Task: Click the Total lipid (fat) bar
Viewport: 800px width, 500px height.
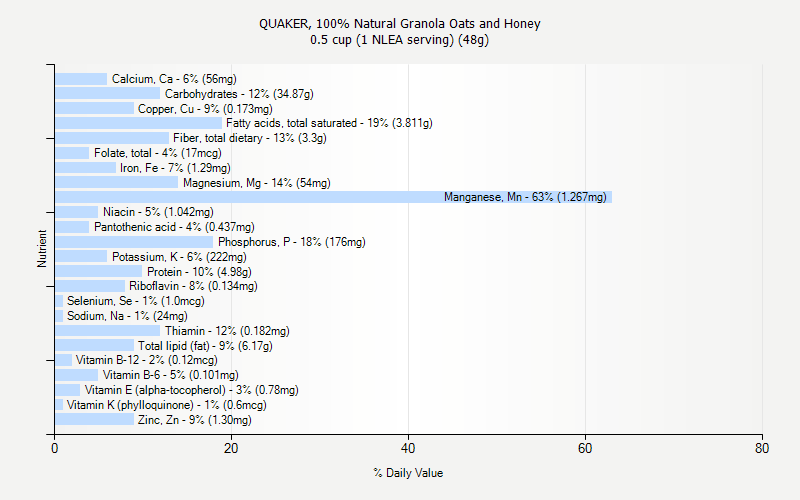Action: 94,345
